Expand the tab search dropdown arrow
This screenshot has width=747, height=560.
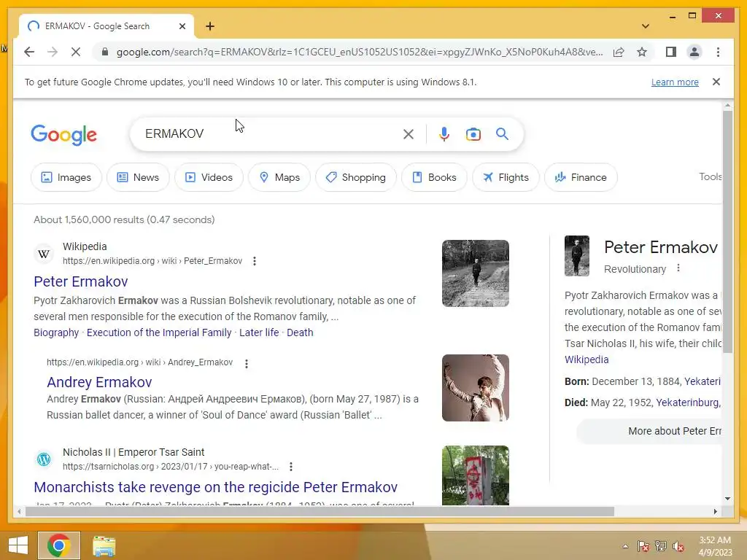pos(645,26)
